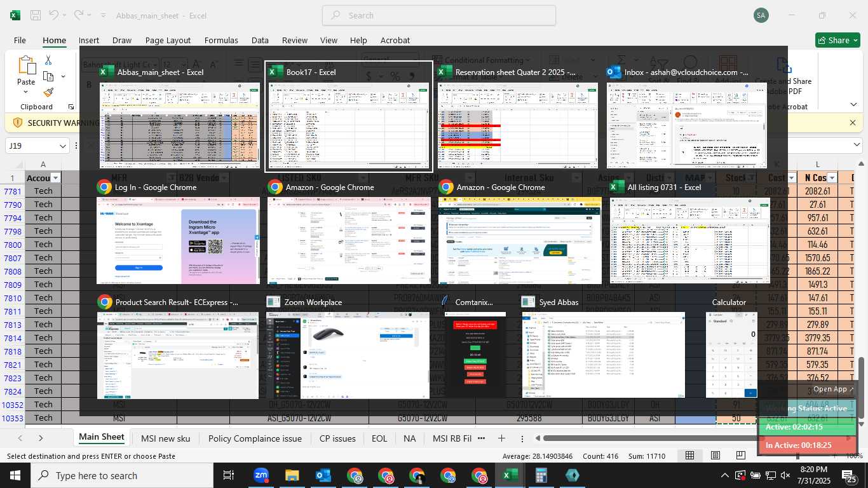Select the row header 7781
Viewport: 868px width, 488px height.
click(x=12, y=191)
